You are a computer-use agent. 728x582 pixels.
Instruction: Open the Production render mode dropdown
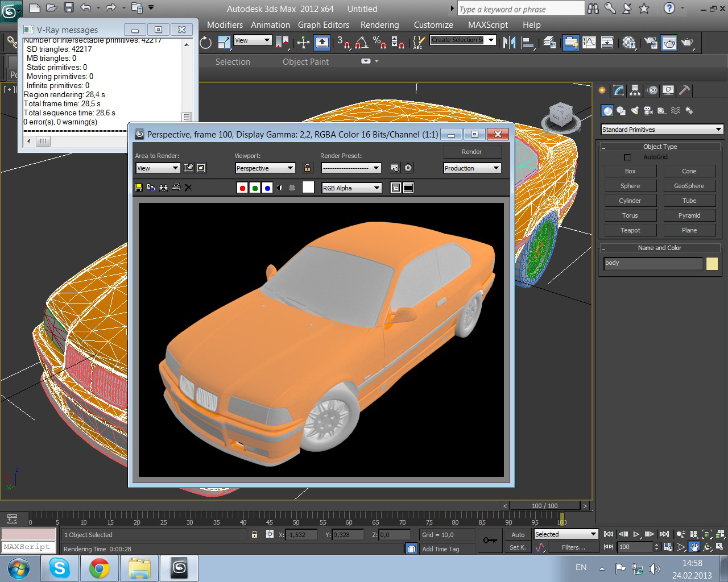tap(471, 168)
